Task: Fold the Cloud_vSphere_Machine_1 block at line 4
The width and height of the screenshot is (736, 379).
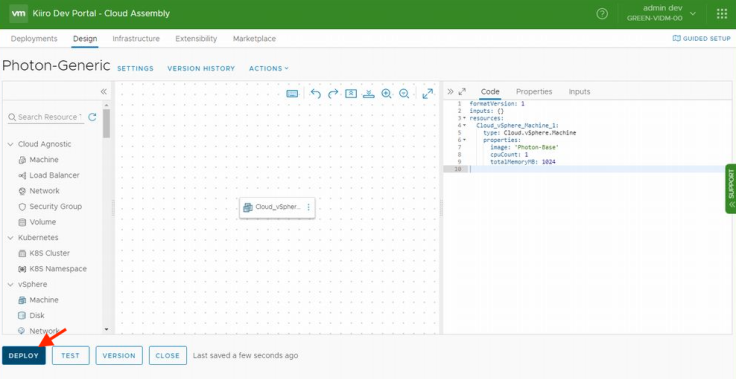Action: point(464,126)
